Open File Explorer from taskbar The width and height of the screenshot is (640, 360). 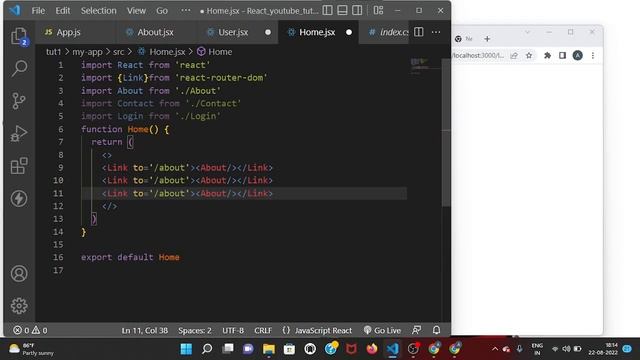coord(269,349)
